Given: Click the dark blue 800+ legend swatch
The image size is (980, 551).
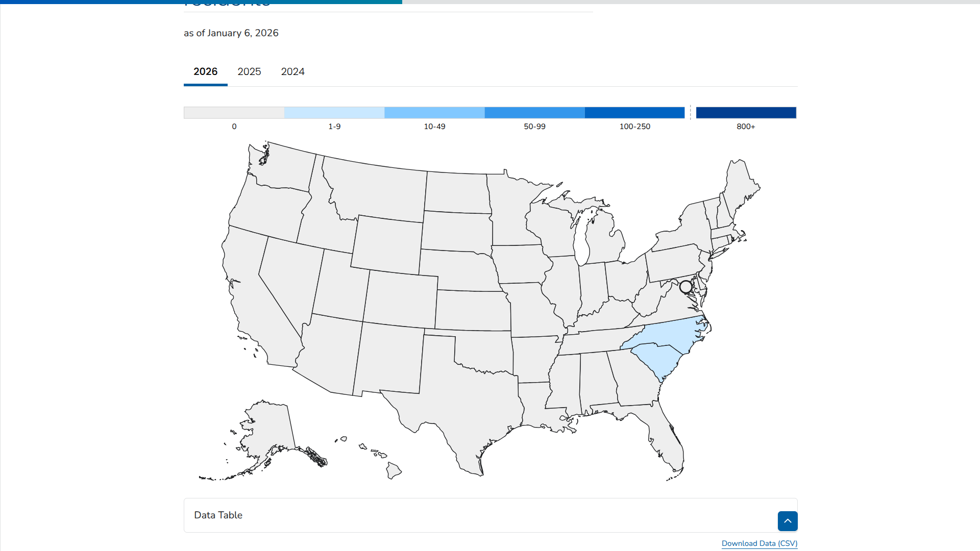Looking at the screenshot, I should [746, 113].
